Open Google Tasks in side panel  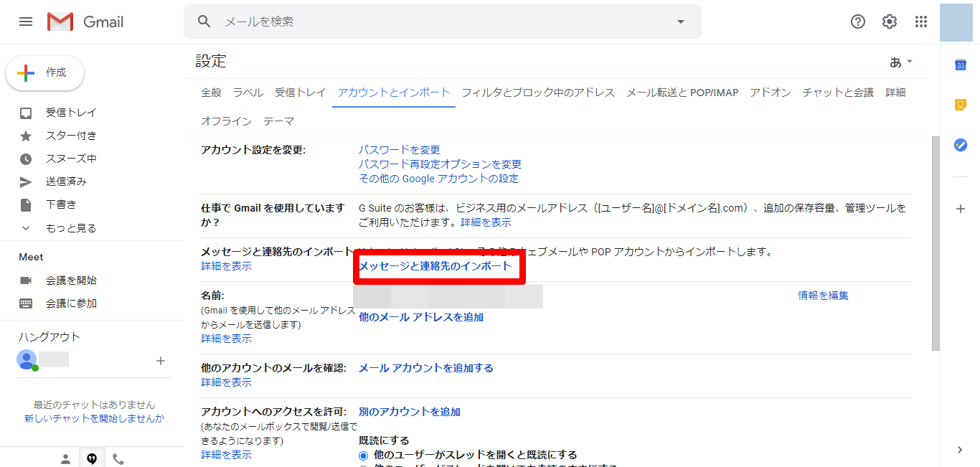click(x=960, y=145)
